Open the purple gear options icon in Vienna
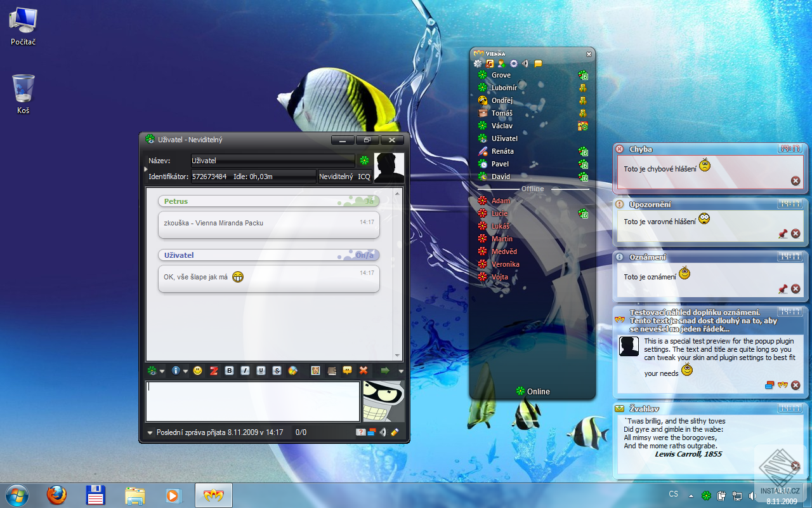 (514, 63)
